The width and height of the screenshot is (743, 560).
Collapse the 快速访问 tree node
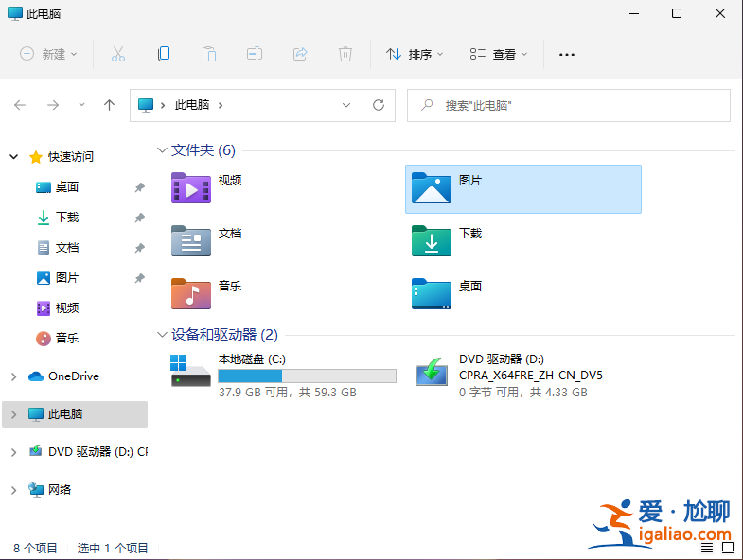(14, 156)
